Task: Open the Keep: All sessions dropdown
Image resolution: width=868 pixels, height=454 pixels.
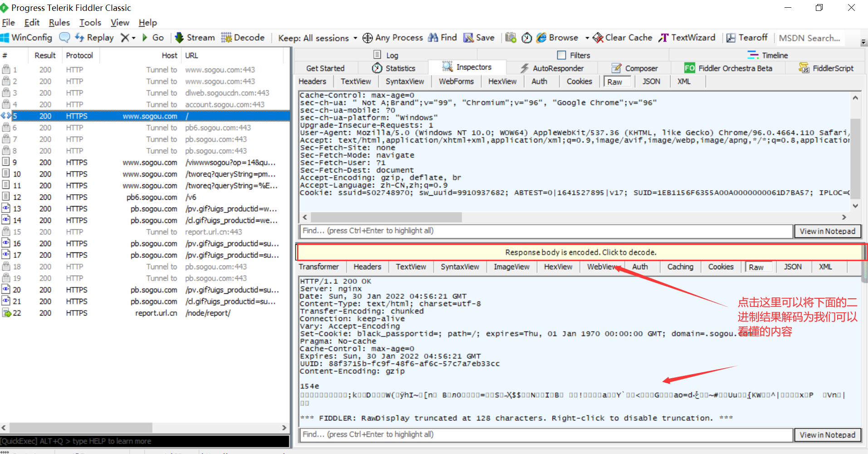Action: pyautogui.click(x=317, y=38)
